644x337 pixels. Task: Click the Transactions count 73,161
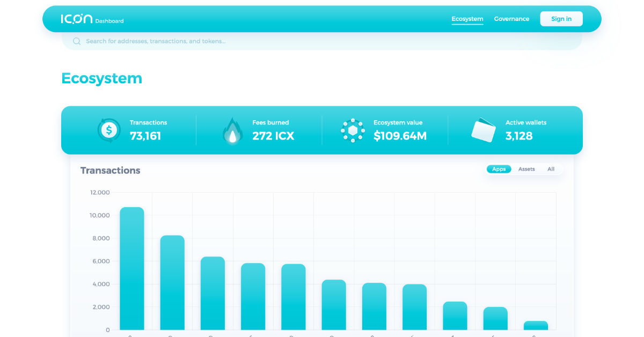[145, 136]
